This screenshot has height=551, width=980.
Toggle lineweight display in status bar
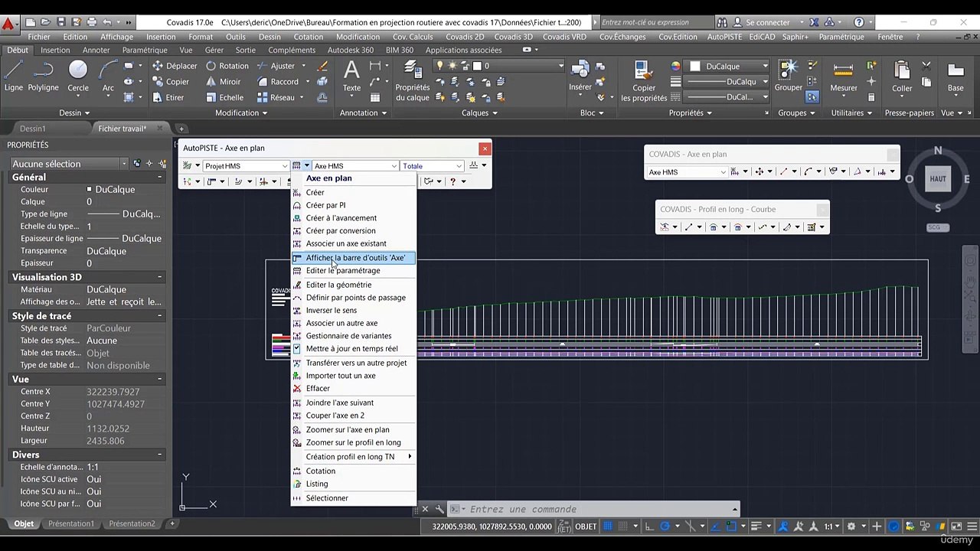(756, 527)
